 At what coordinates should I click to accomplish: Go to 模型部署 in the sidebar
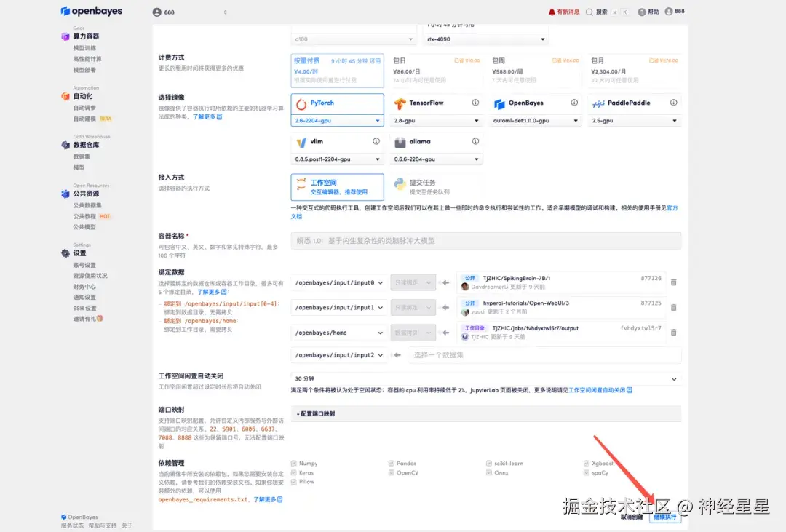84,70
